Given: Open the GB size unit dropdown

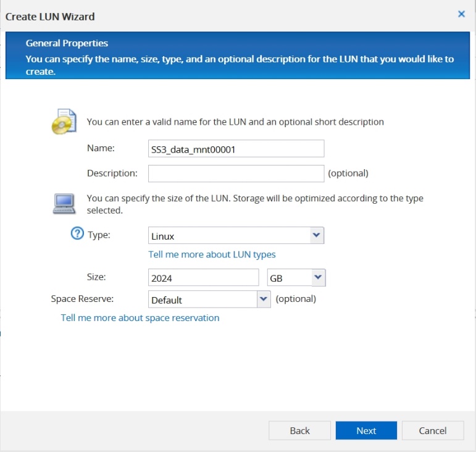Looking at the screenshot, I should [x=318, y=278].
